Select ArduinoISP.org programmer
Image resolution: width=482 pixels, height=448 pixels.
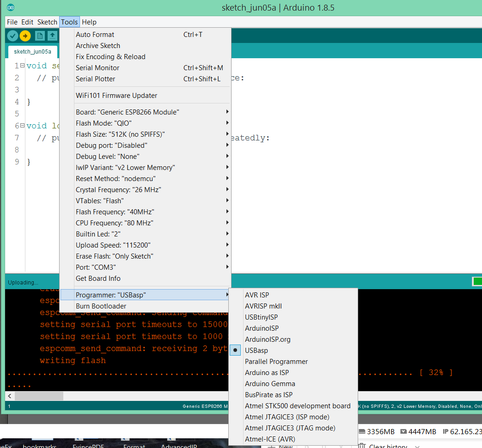point(293,339)
